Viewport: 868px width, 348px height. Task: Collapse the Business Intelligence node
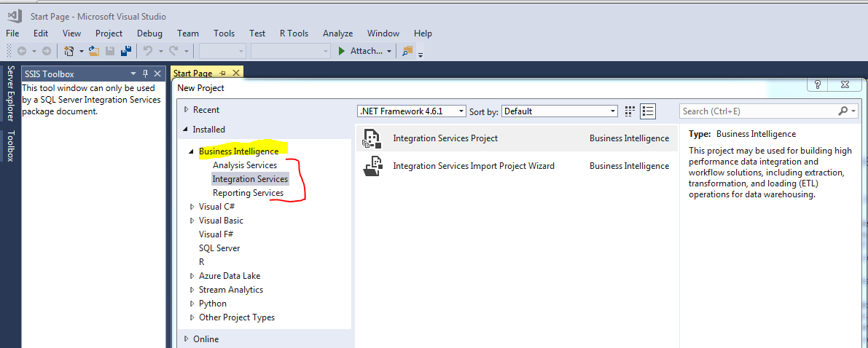tap(192, 151)
